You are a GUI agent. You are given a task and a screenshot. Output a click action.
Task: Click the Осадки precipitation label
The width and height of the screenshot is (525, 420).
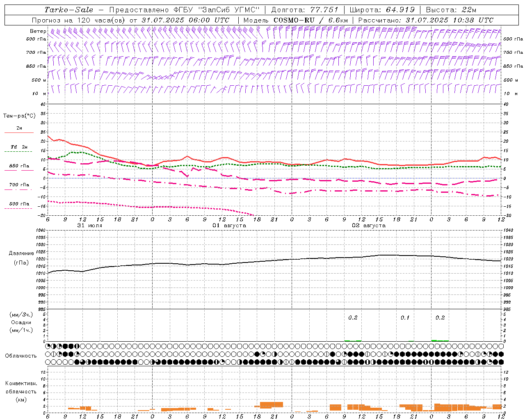(x=21, y=322)
